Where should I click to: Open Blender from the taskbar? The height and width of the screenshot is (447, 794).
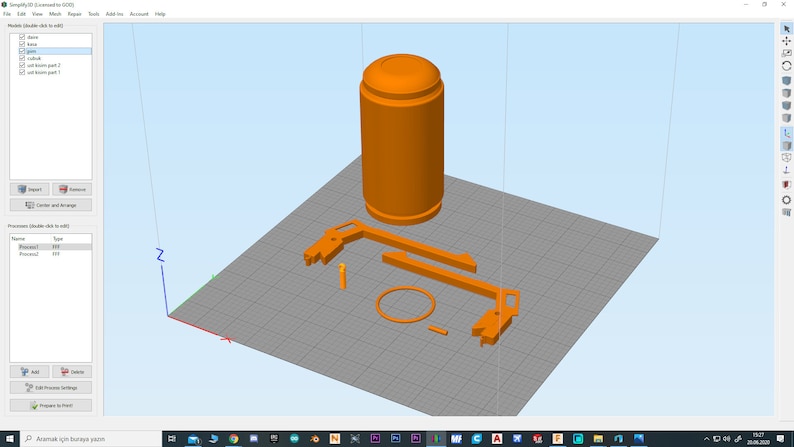[x=314, y=438]
